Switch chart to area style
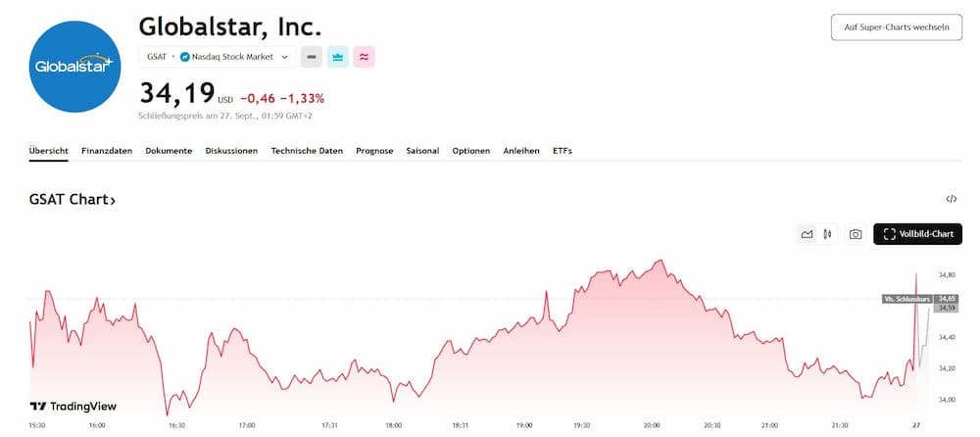 tap(807, 234)
